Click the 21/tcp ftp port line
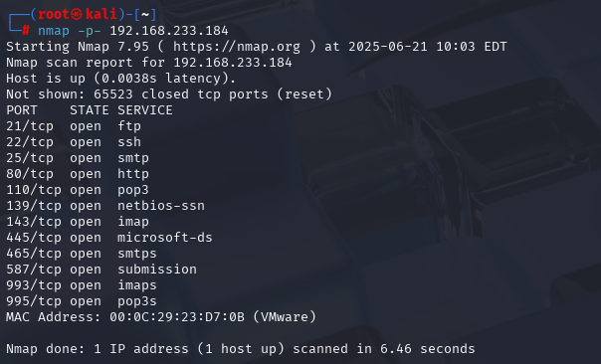 click(x=74, y=126)
